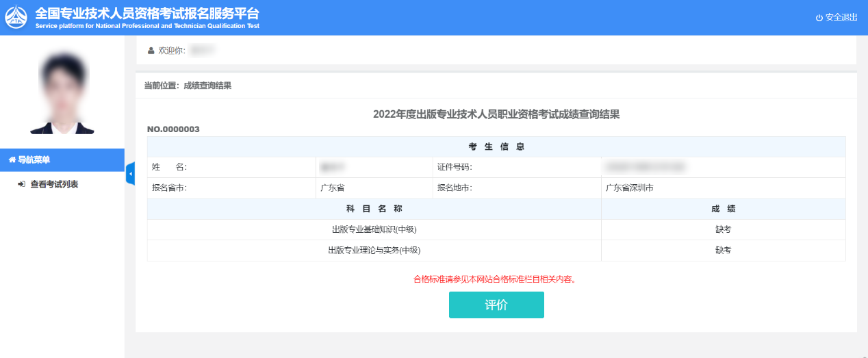The width and height of the screenshot is (868, 358).
Task: Click the arrow icon beside 查看考试列表
Action: tap(21, 184)
